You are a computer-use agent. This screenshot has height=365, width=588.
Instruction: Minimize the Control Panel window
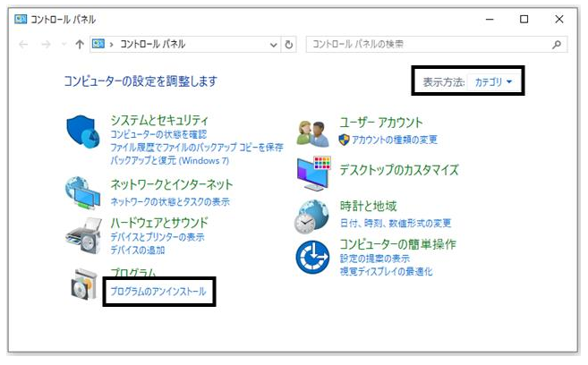click(x=490, y=19)
